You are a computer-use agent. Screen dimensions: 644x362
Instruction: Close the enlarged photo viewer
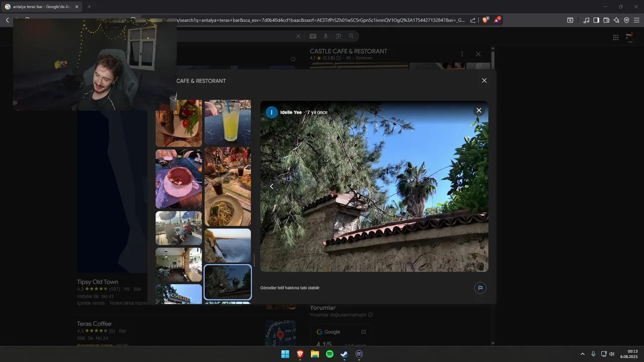[479, 110]
